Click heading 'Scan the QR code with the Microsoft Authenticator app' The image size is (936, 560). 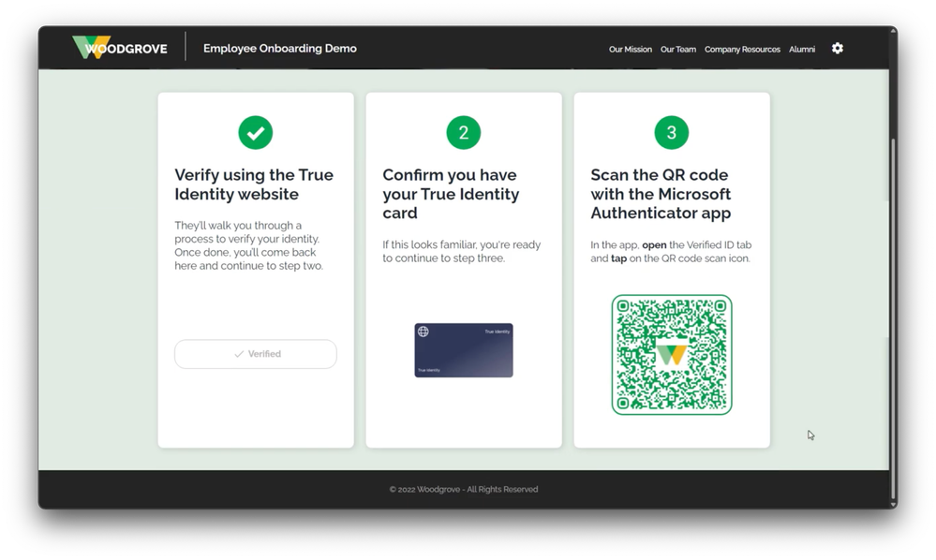[x=661, y=194]
